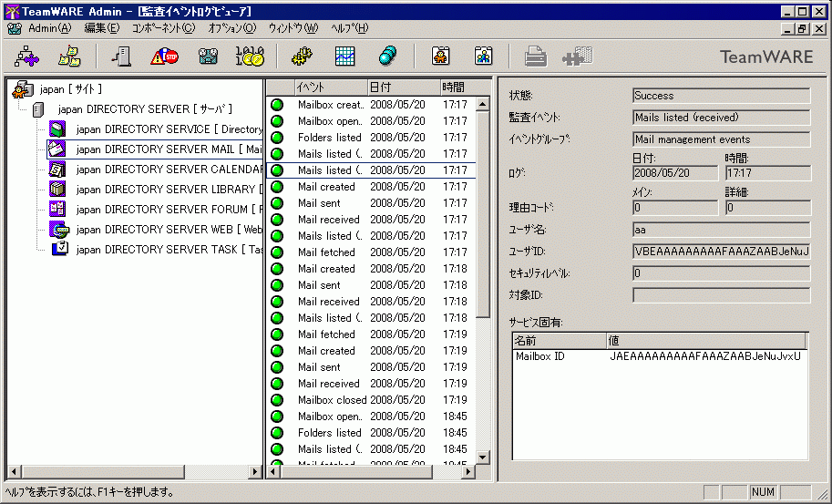Click green status dot beside Mailbox closed
Screen dimensions: 832x504
(x=277, y=400)
